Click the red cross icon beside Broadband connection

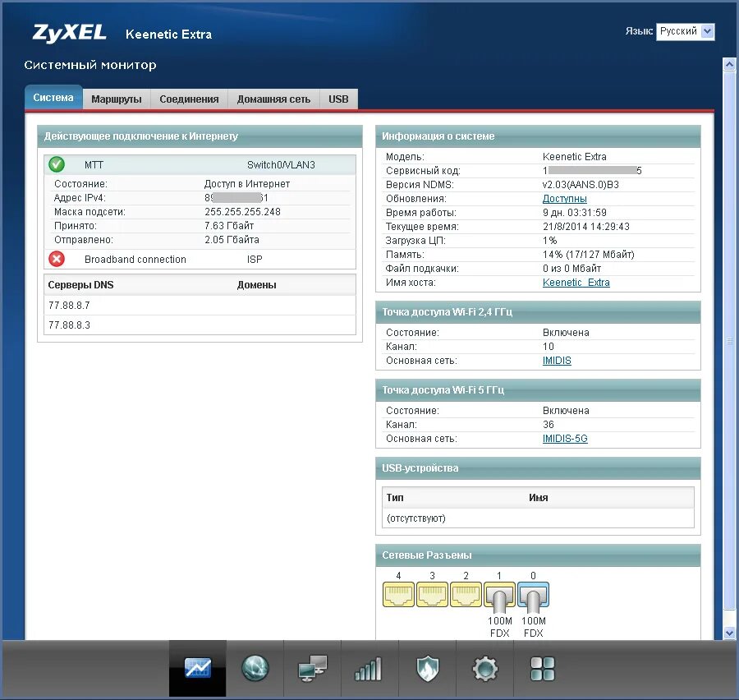click(x=57, y=259)
